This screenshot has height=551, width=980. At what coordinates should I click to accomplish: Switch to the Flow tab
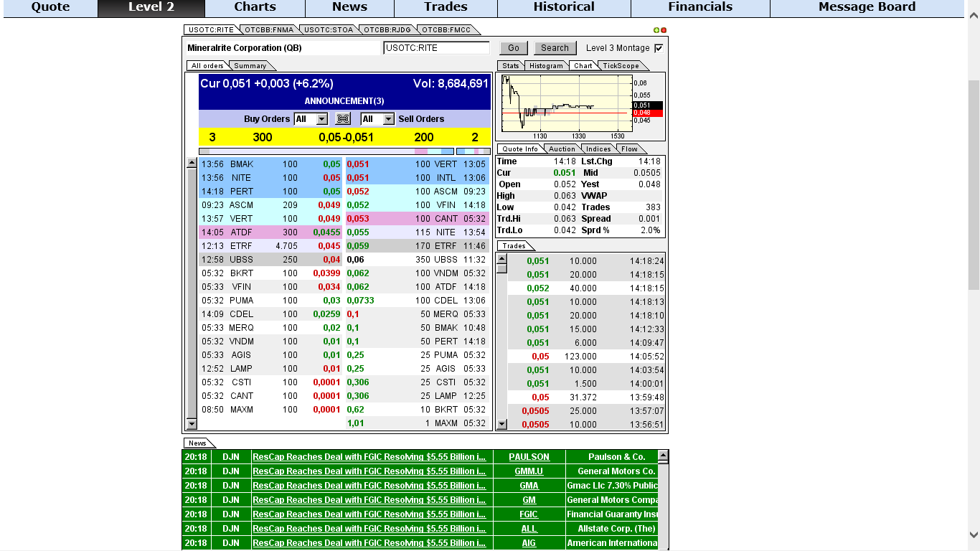point(629,149)
